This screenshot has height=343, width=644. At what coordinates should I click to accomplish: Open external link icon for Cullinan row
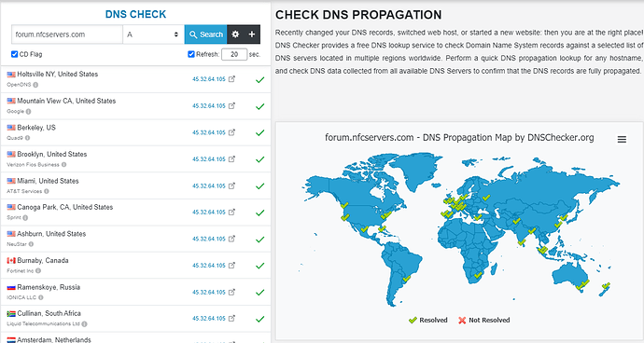(231, 318)
